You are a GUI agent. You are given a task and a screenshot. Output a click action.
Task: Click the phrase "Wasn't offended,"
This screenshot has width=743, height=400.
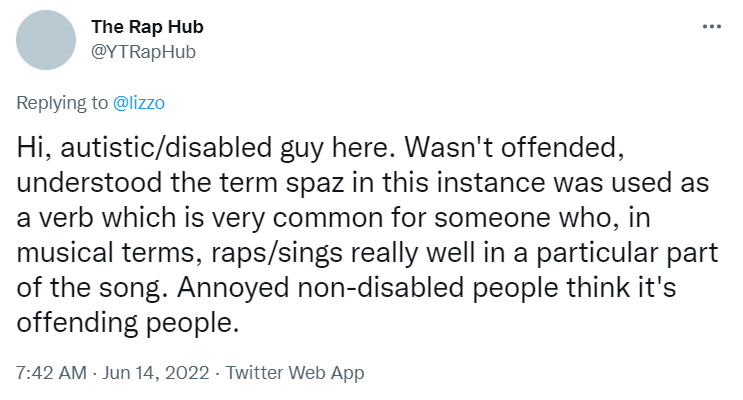[515, 147]
